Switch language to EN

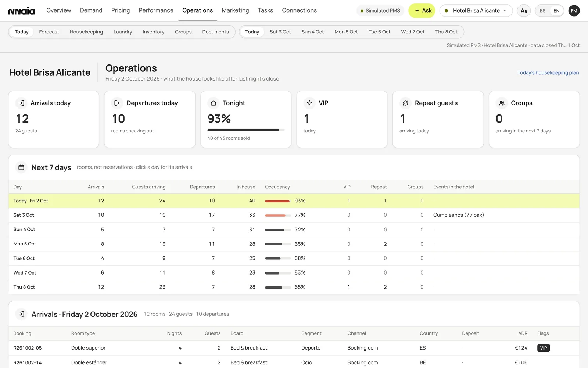[x=556, y=11]
